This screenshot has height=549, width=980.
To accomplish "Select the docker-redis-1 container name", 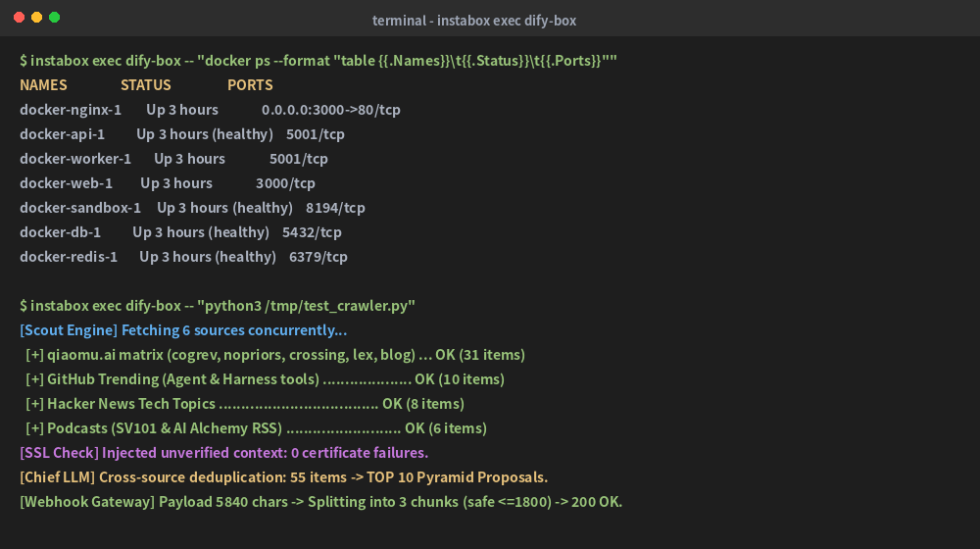I will (x=69, y=257).
